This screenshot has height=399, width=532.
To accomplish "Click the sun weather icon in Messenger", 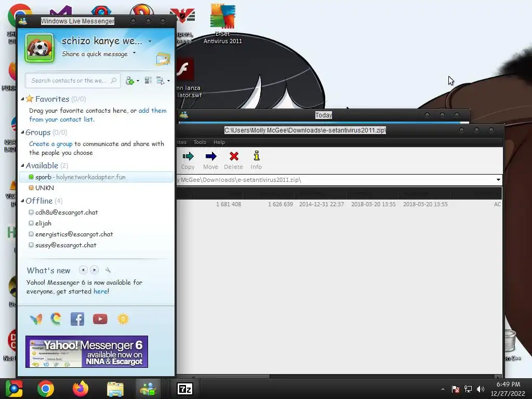I will tap(123, 320).
